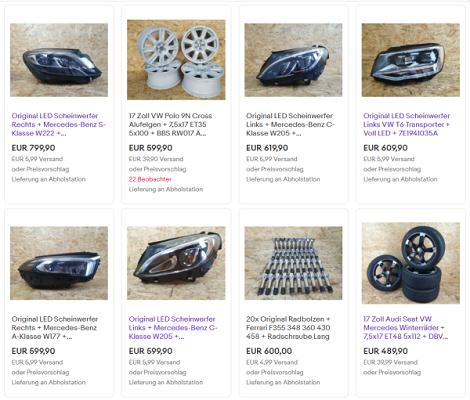Follow the VW T6 Transporter Voll LED title link

click(407, 124)
